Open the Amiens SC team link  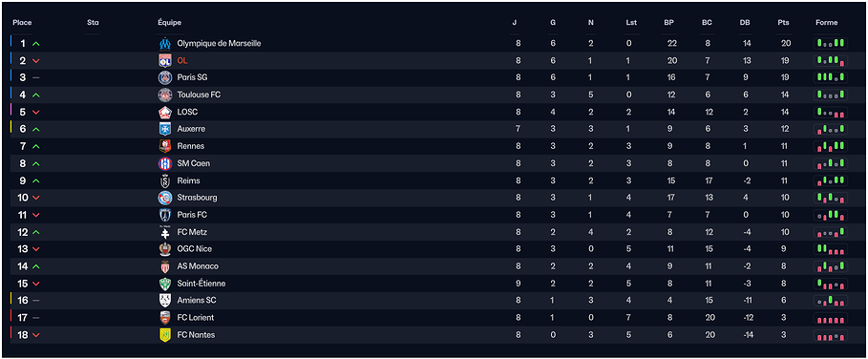pyautogui.click(x=197, y=301)
